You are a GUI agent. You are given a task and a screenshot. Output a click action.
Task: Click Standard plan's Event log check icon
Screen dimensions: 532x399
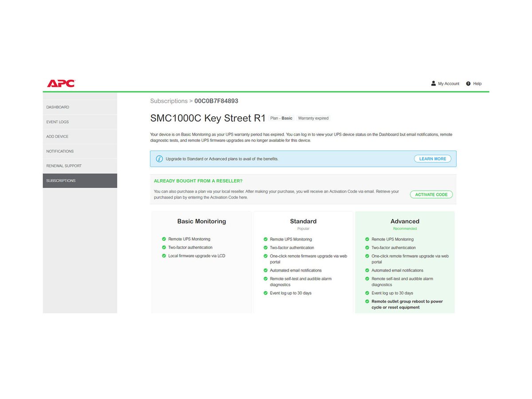[266, 293]
